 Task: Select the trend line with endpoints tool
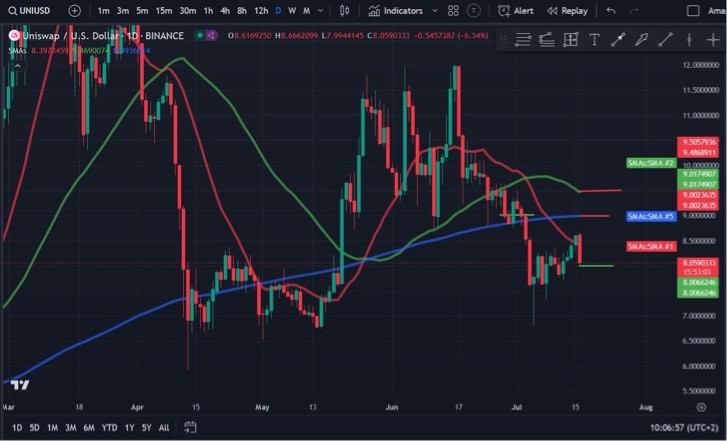pyautogui.click(x=618, y=40)
